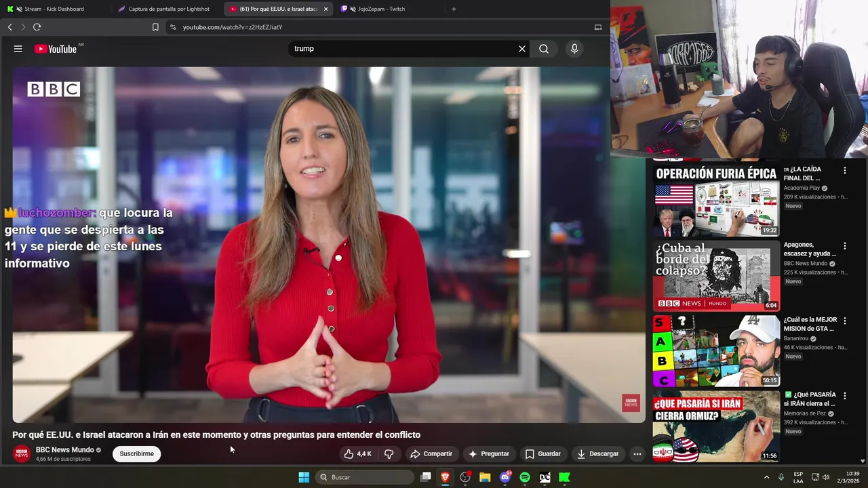Open 'Irán cierra Ormuz' video thumbnail

pyautogui.click(x=716, y=426)
